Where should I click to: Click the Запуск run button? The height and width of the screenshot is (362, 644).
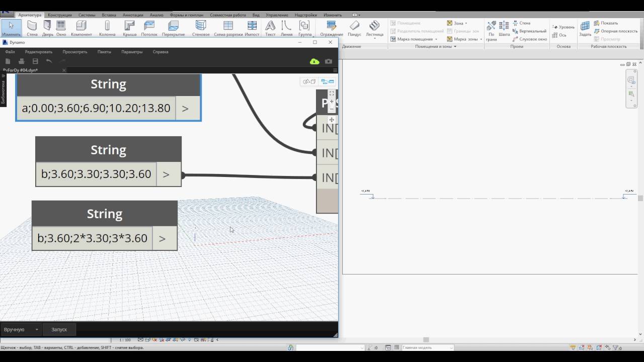59,329
